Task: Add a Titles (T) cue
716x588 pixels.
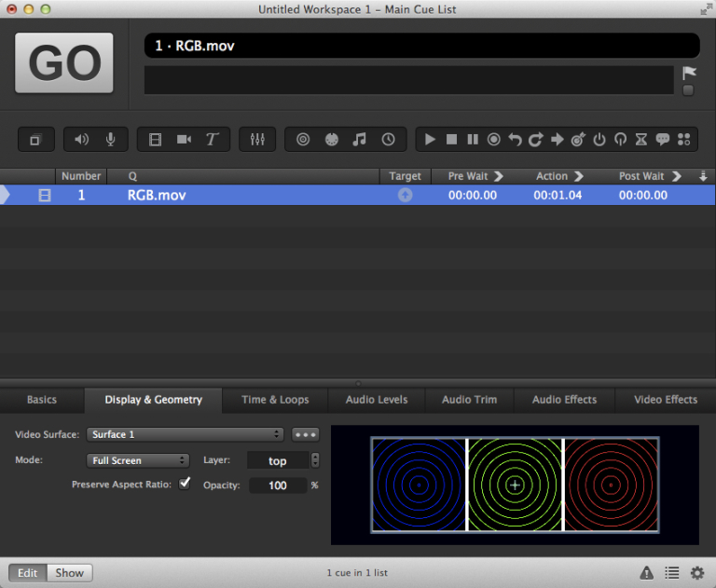Action: coord(212,140)
